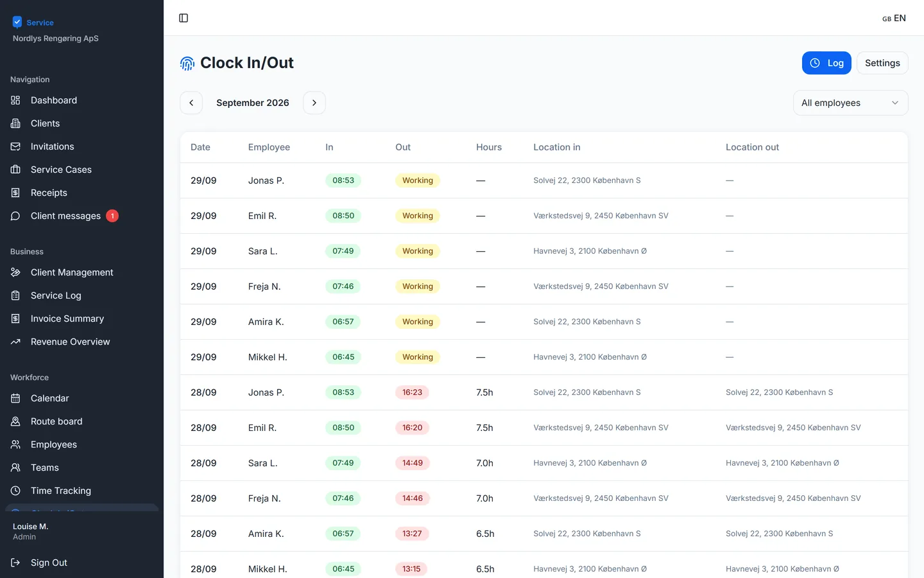The image size is (924, 578).
Task: Click the Sign Out link
Action: (x=81, y=563)
